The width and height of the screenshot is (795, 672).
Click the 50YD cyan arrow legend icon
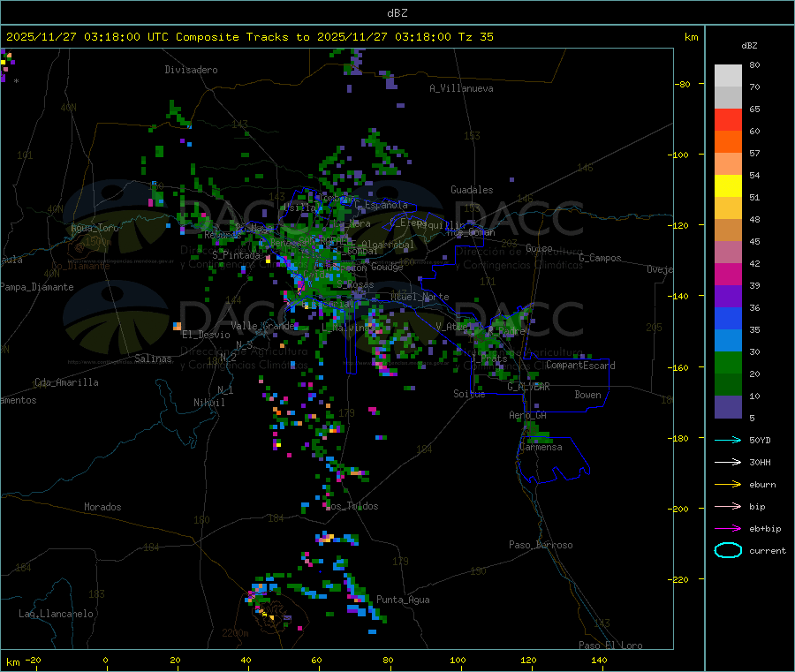(x=728, y=440)
